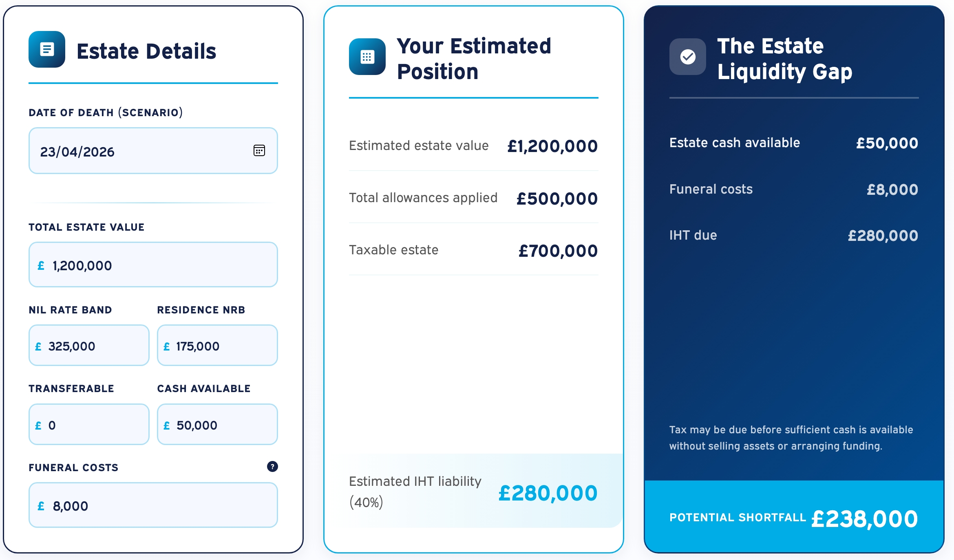
Task: Click the Estimated estate value row
Action: pyautogui.click(x=473, y=146)
